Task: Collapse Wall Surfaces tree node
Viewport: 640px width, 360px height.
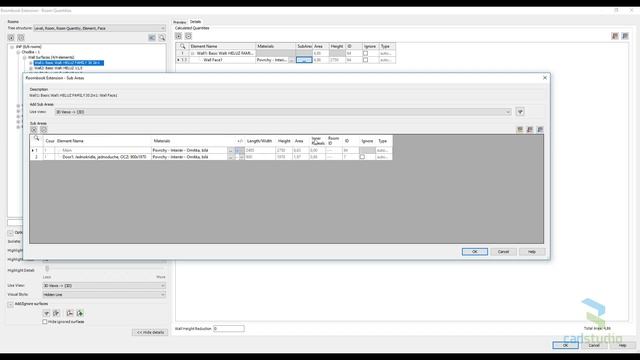Action: tap(24, 58)
